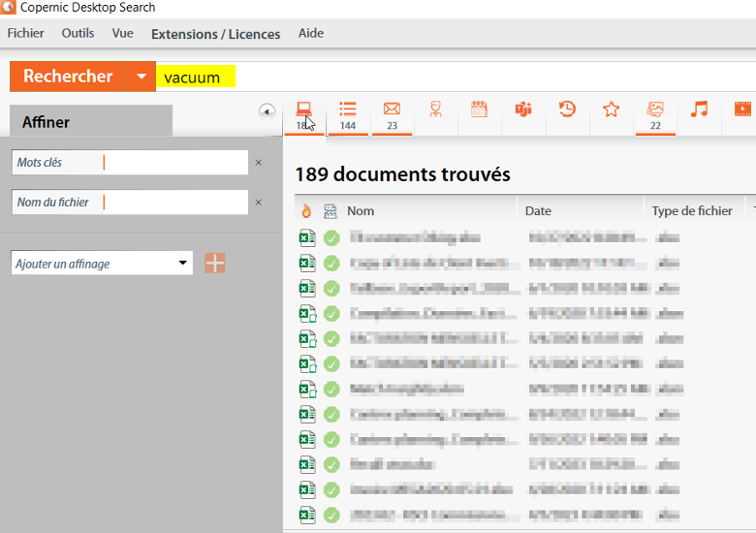Click the orange Rechercher button

click(x=68, y=77)
